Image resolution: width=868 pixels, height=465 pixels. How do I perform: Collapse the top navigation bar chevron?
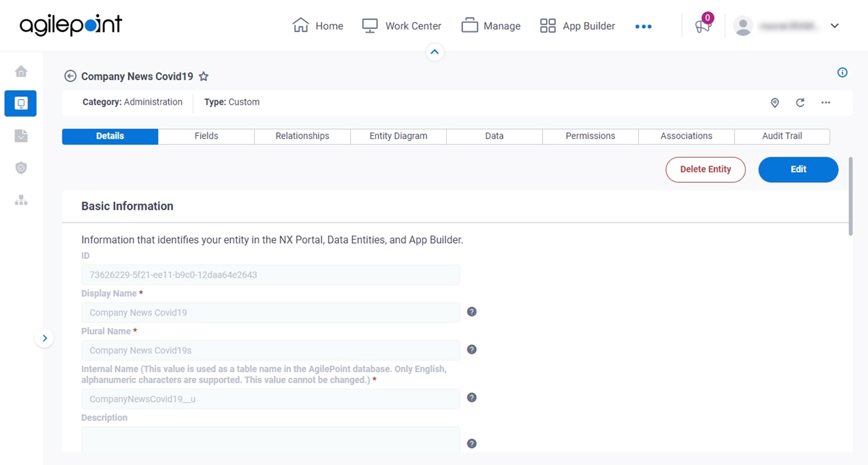click(435, 52)
